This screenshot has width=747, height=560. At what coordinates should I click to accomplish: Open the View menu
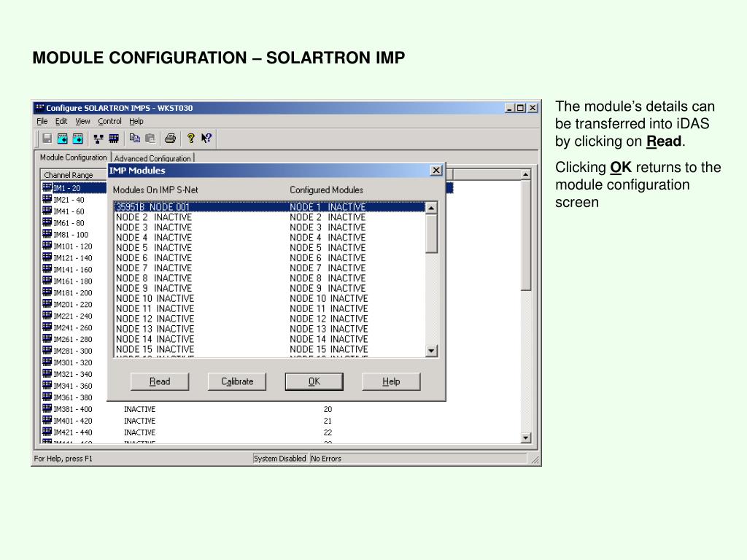82,122
